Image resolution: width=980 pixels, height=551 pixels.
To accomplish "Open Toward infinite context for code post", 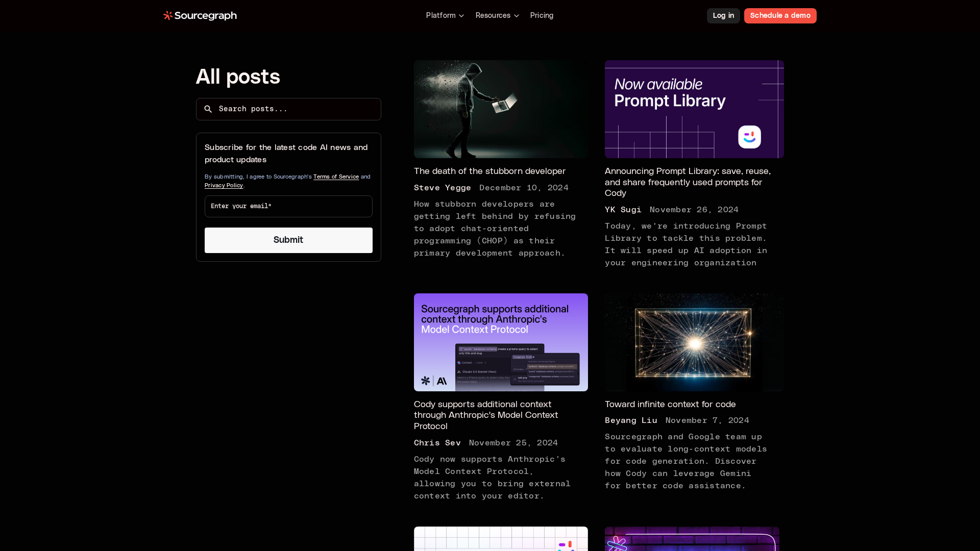I will coord(670,405).
